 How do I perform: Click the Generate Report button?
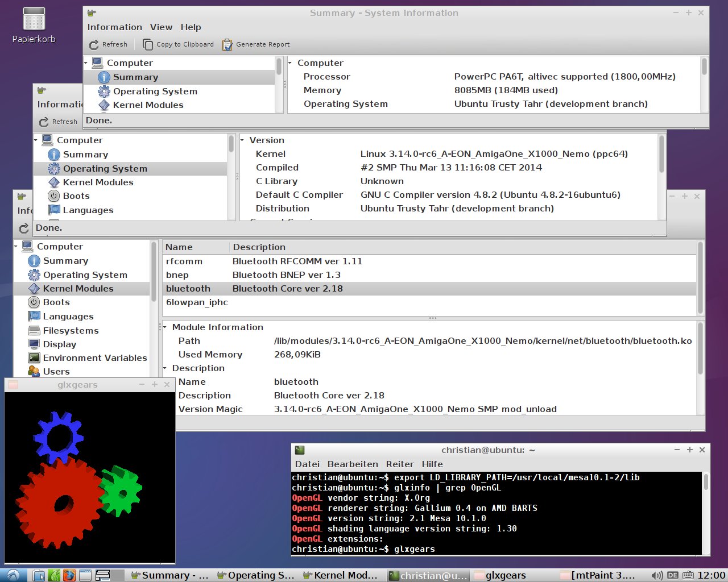(x=256, y=44)
